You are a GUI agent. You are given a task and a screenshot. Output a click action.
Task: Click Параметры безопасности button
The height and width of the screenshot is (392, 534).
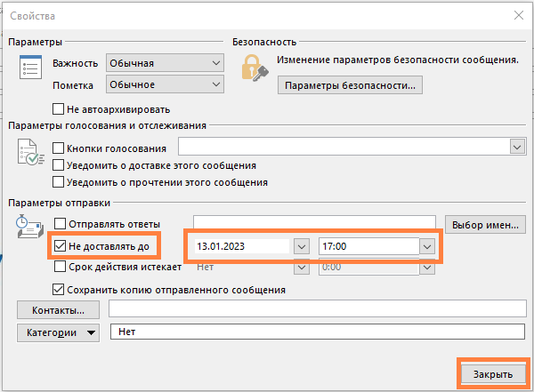[350, 86]
